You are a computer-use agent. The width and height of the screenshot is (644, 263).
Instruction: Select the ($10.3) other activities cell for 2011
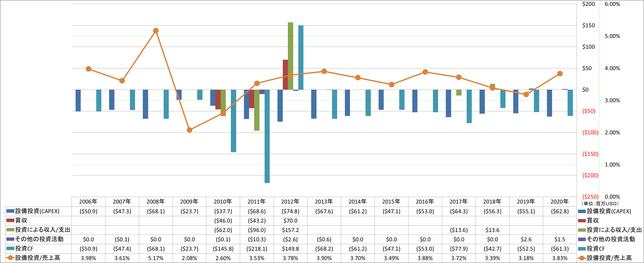[257, 239]
